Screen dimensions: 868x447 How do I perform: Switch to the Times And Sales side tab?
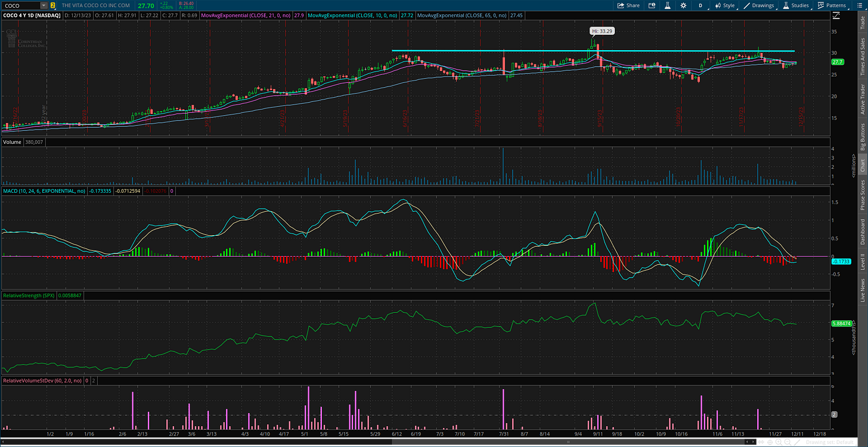point(862,57)
